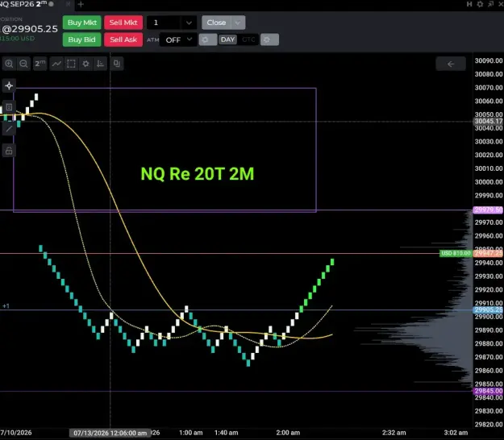The width and height of the screenshot is (504, 440).
Task: Select the diagonal line drawing tool
Action: point(9,129)
